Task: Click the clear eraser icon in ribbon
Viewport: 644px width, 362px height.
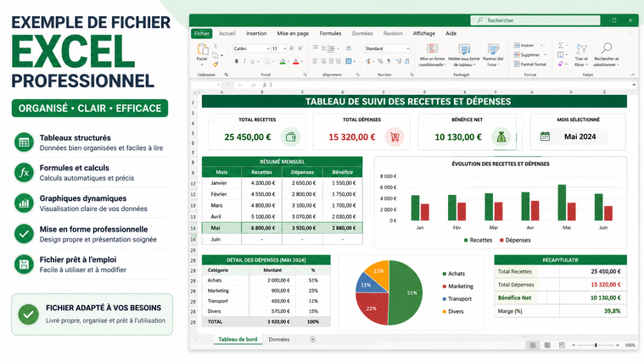Action: tap(561, 64)
